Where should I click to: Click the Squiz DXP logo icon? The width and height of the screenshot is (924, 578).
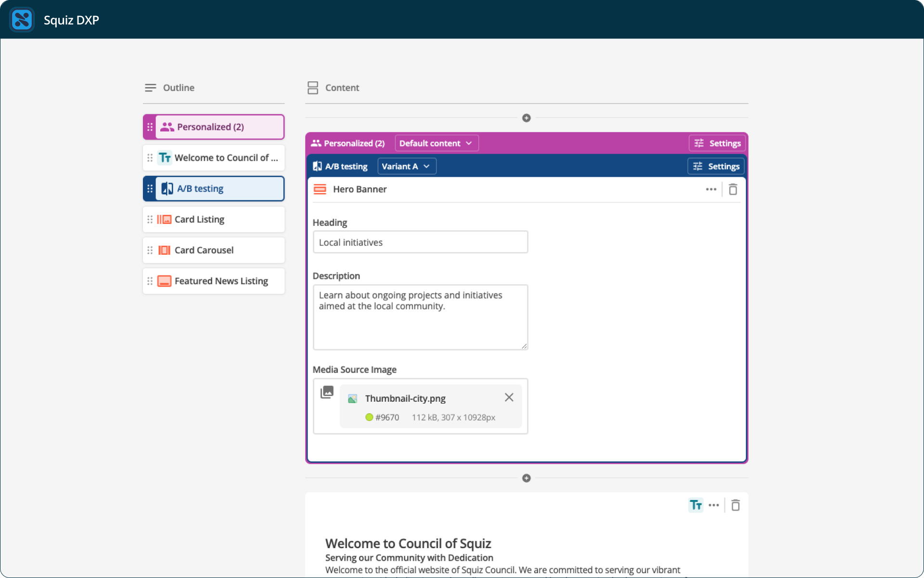pos(22,20)
